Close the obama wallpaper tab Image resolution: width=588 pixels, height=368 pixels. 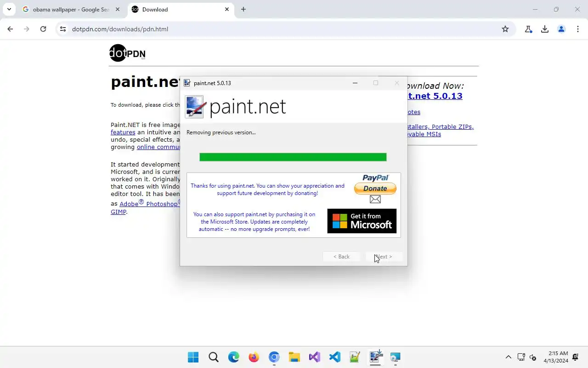point(118,9)
